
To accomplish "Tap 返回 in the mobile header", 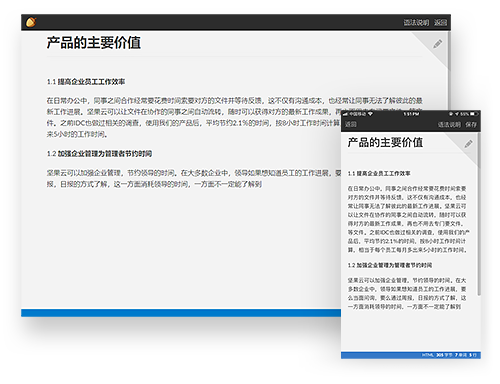I will point(351,124).
